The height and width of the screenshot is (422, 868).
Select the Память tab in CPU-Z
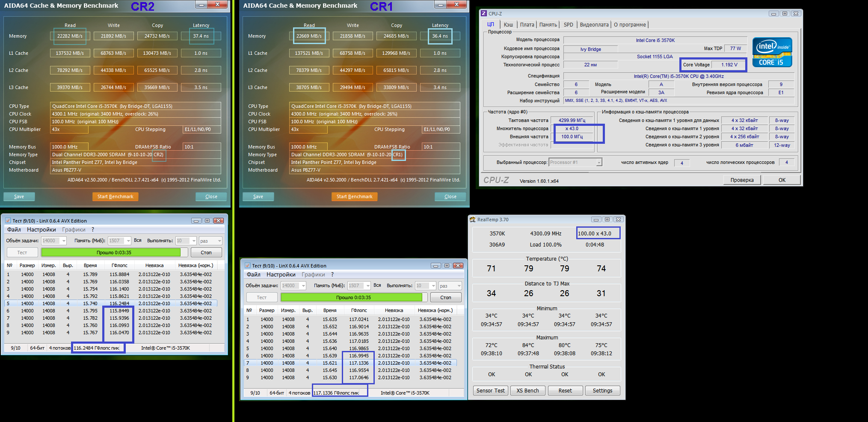pos(548,25)
